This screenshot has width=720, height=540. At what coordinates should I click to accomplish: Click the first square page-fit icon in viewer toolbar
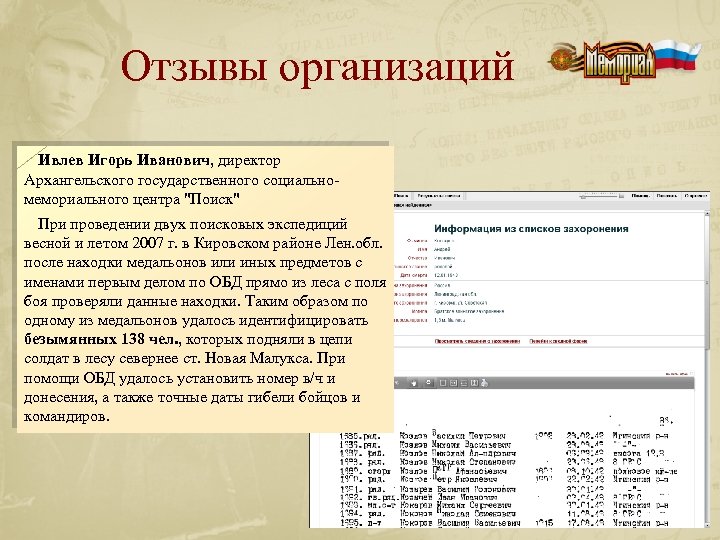pyautogui.click(x=443, y=383)
